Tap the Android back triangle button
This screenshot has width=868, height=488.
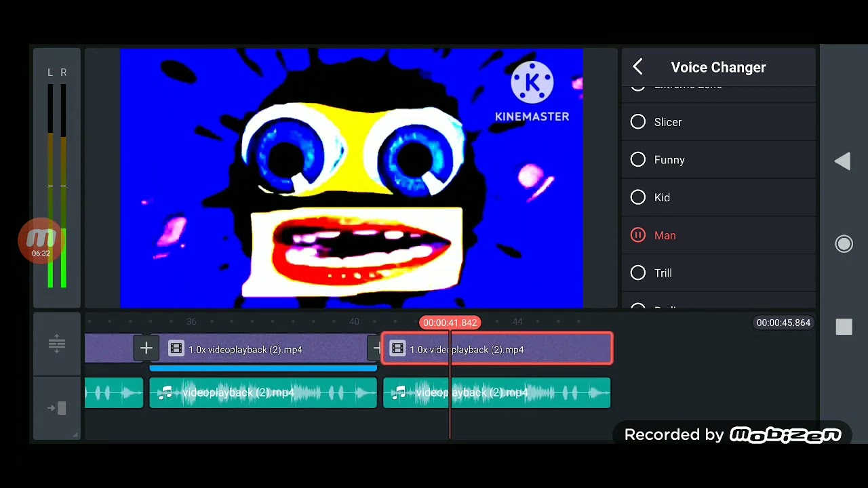(843, 161)
